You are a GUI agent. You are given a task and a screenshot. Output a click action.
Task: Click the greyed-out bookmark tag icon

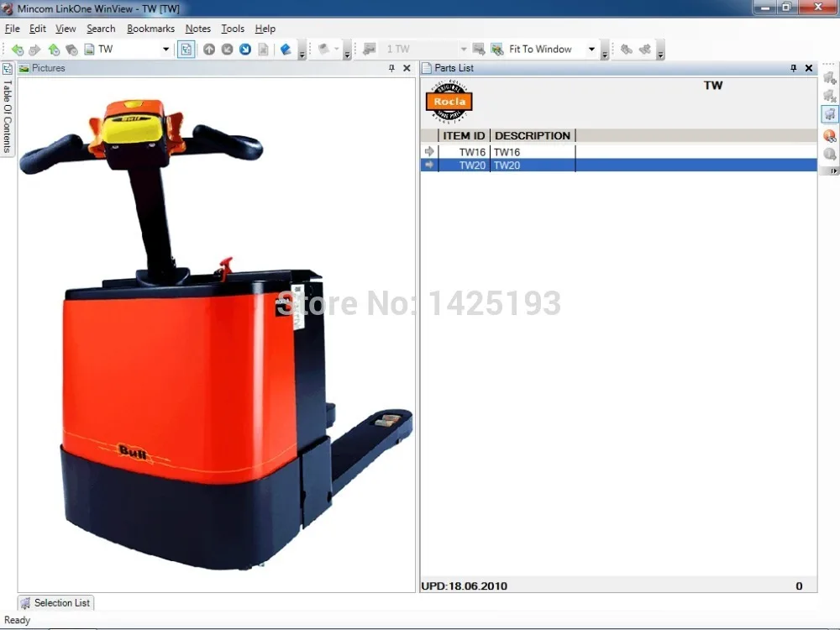[x=323, y=50]
